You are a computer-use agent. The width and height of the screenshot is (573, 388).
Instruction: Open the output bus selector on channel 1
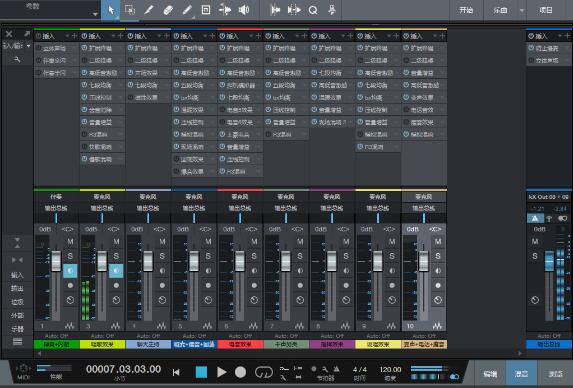[56, 208]
